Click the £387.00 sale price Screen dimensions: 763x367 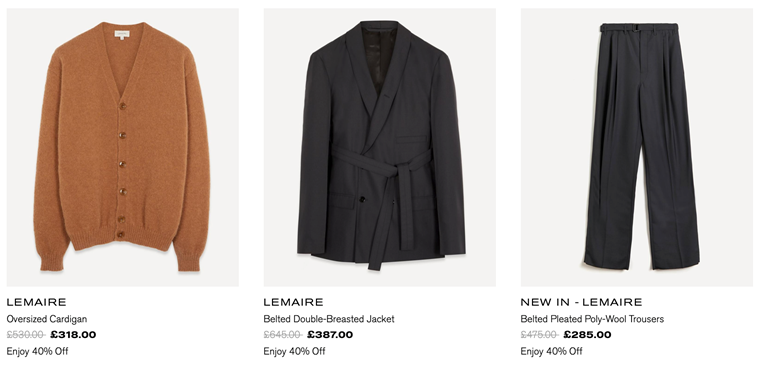tap(330, 335)
